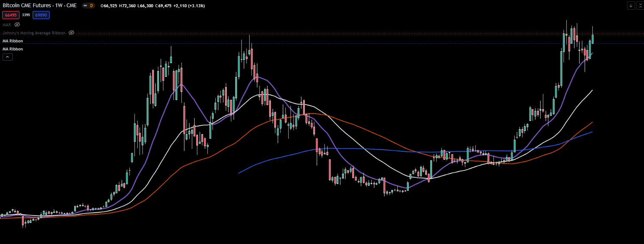The image size is (644, 244).
Task: Click the collapse pane icon at top right
Action: 640,6
